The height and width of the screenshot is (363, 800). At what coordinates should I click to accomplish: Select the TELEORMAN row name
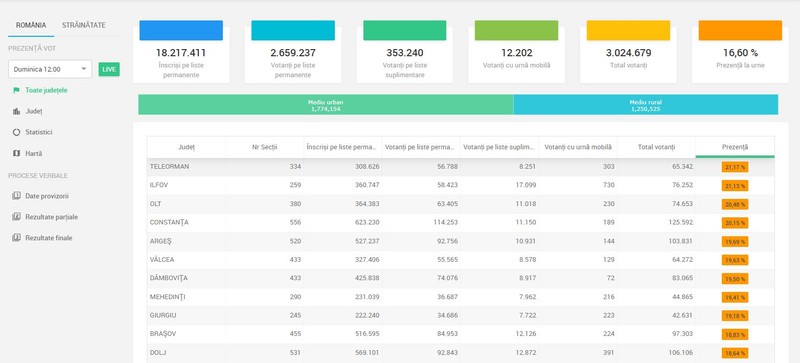[169, 166]
